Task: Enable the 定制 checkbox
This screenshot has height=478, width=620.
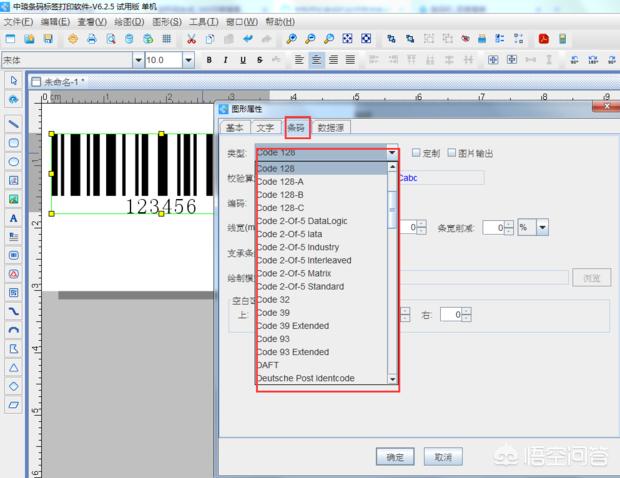Action: [416, 153]
